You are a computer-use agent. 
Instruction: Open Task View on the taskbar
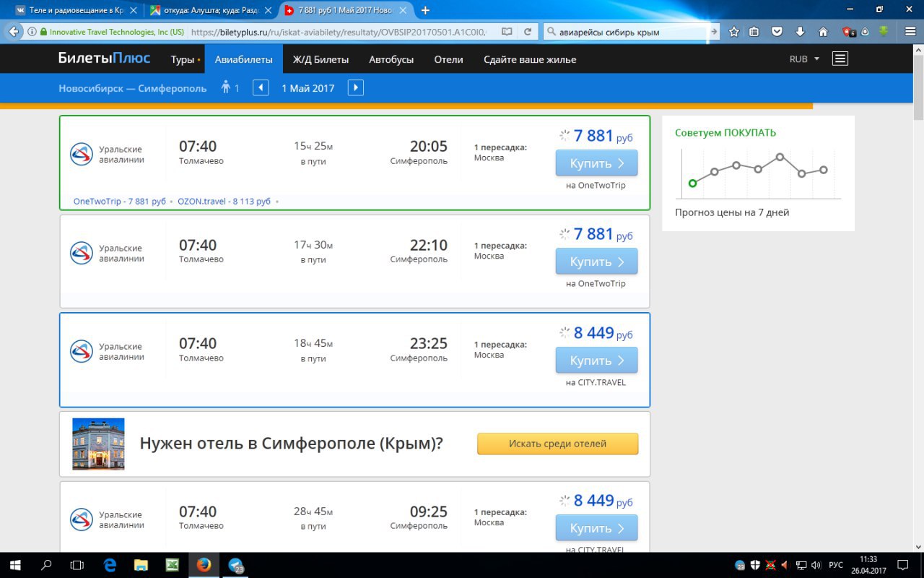(77, 565)
